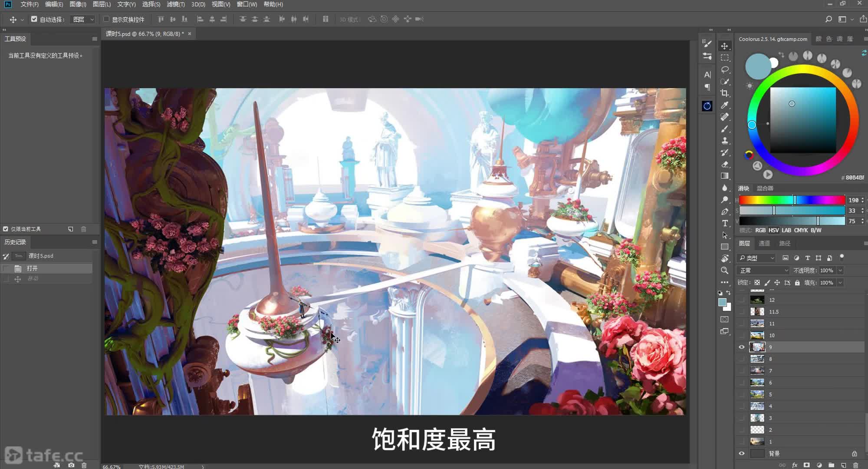Add a layer mask
Image resolution: width=868 pixels, height=469 pixels.
(x=806, y=465)
